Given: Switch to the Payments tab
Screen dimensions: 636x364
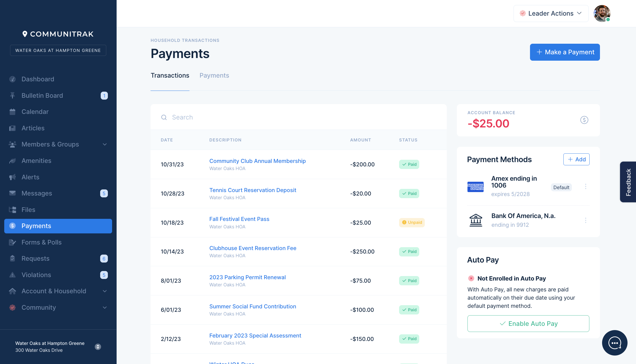Looking at the screenshot, I should point(214,76).
